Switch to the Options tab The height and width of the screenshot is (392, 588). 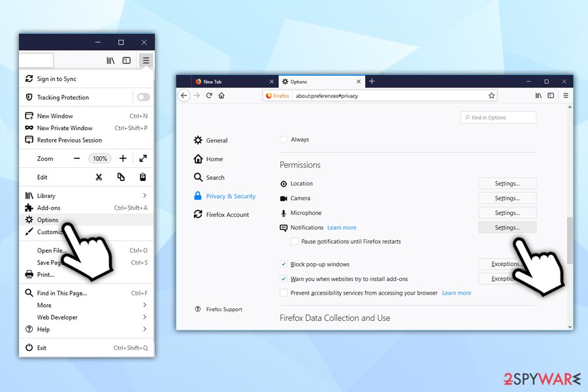pyautogui.click(x=321, y=82)
